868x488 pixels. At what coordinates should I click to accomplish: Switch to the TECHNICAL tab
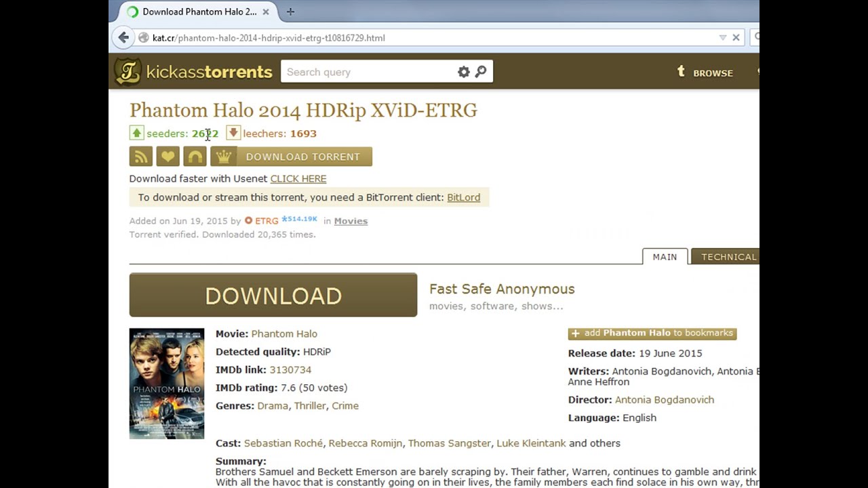click(x=726, y=257)
